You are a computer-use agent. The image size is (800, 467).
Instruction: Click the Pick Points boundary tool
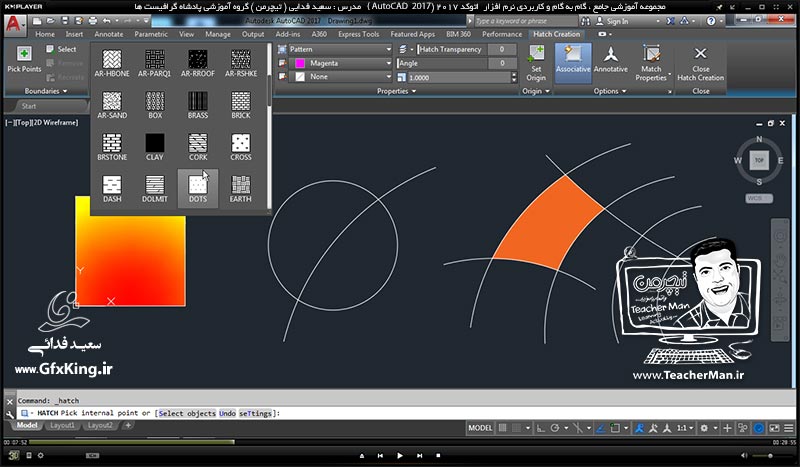[x=24, y=59]
